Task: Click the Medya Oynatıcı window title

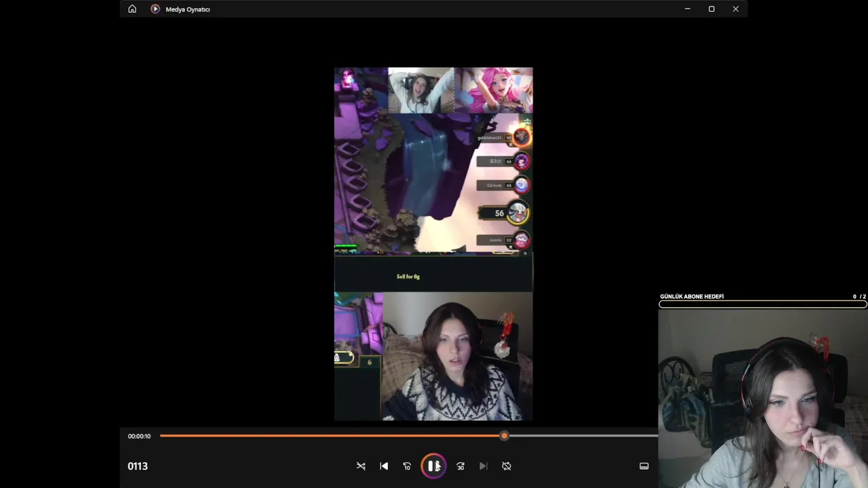Action: [x=188, y=9]
